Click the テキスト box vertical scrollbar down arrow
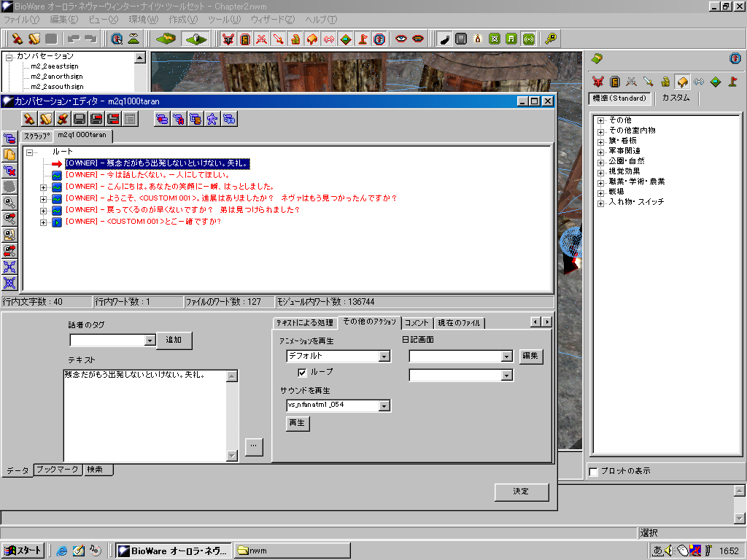The height and width of the screenshot is (560, 747). [x=232, y=456]
